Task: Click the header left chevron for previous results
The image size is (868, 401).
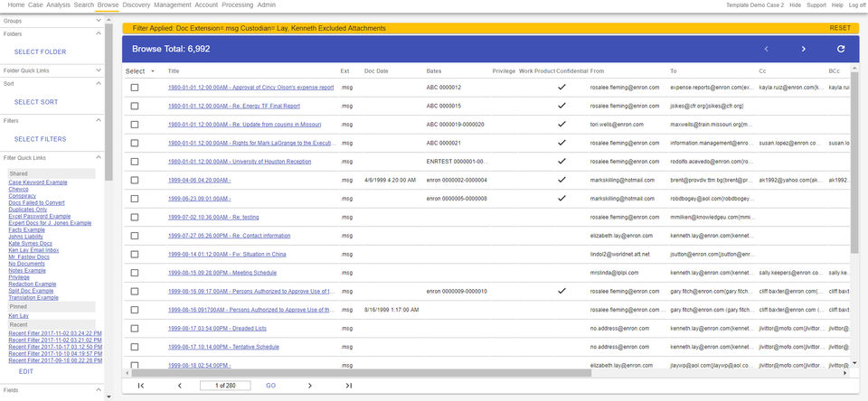Action: coord(766,49)
